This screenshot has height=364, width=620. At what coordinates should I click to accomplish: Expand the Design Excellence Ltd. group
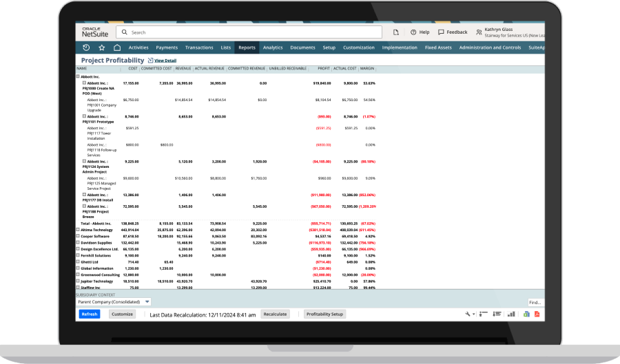click(78, 248)
